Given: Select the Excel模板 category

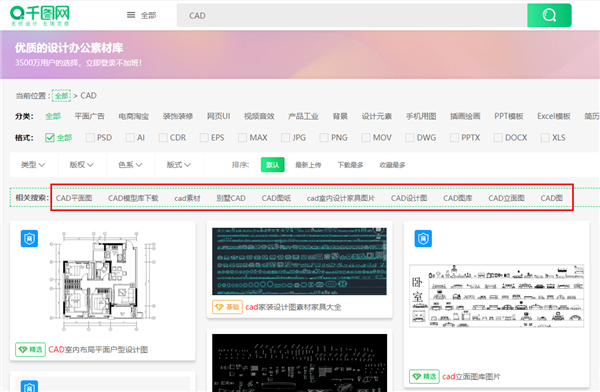Looking at the screenshot, I should pos(554,116).
